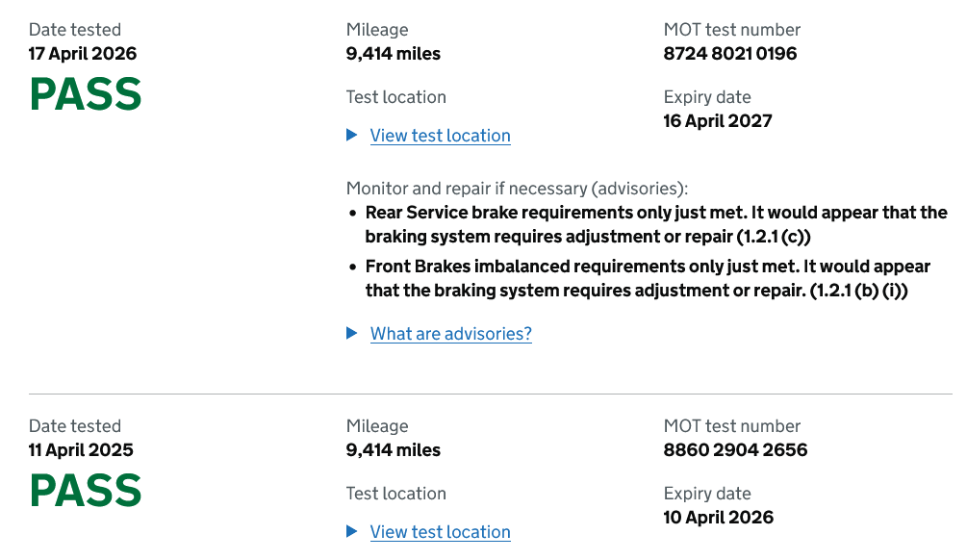Click the Date tested label for 17 April 2026

point(74,29)
